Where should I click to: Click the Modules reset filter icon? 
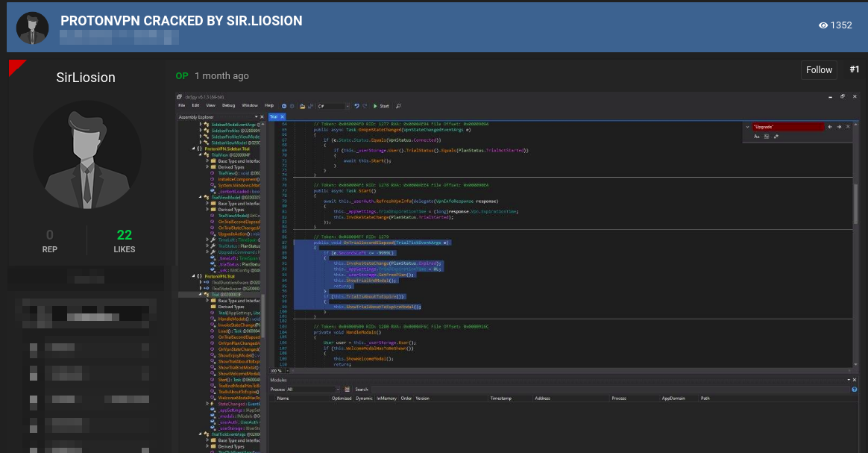pos(347,390)
